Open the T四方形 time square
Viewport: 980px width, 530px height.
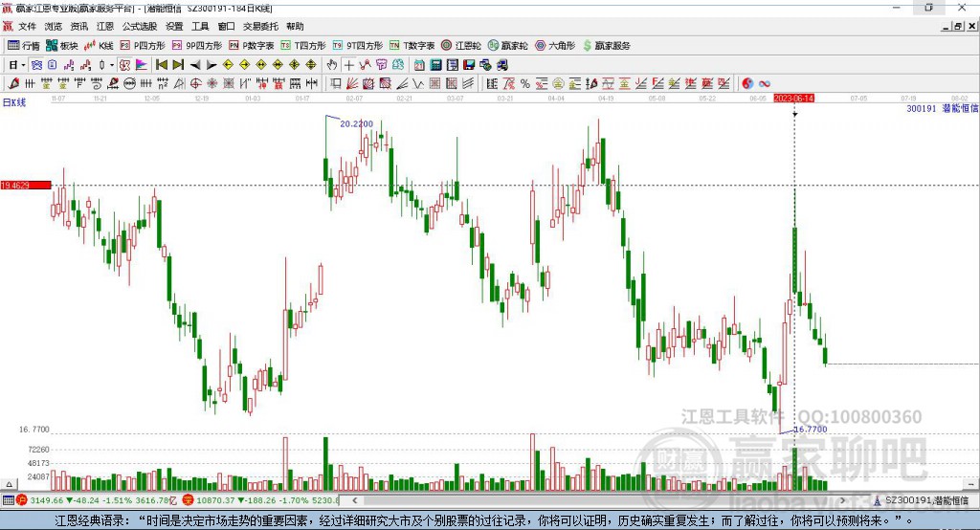[303, 46]
